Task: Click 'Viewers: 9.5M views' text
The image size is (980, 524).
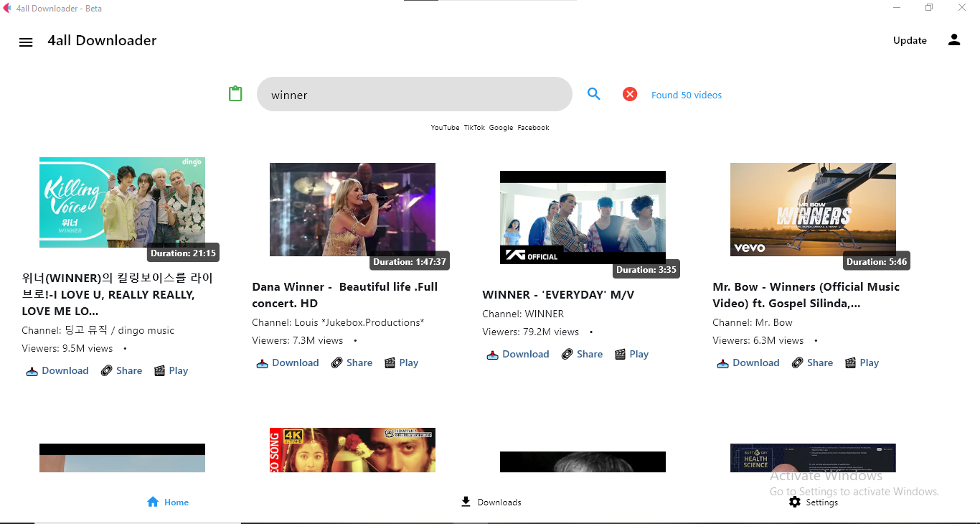Action: pyautogui.click(x=67, y=349)
